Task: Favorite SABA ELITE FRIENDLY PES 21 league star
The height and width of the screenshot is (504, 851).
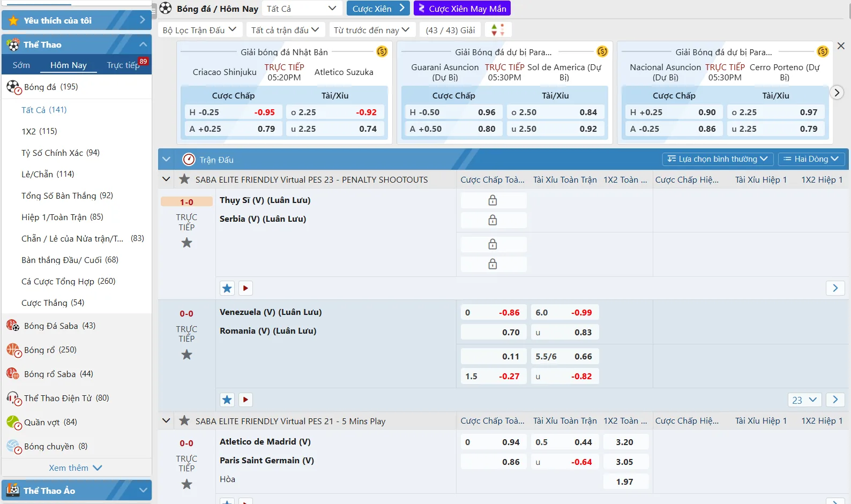Action: 184,421
